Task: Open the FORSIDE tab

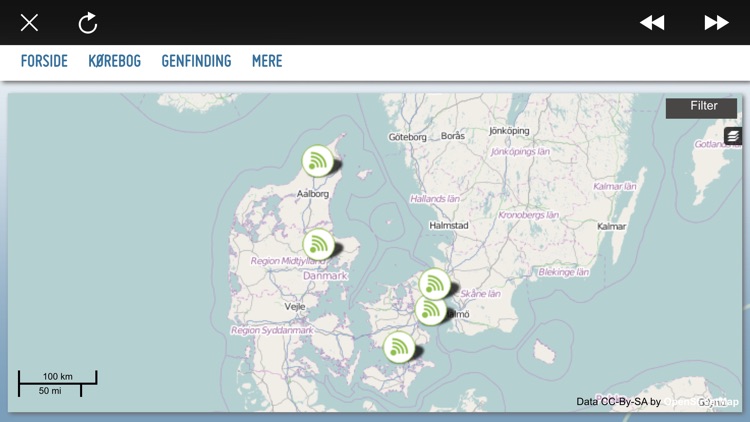Action: (44, 61)
